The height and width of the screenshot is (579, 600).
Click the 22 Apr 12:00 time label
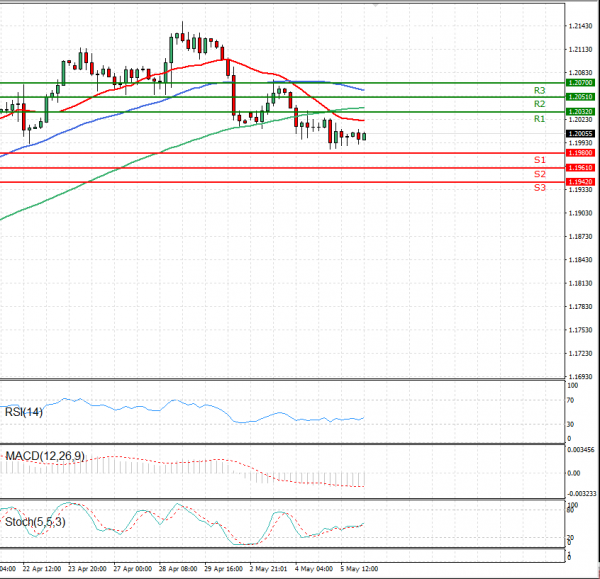[42, 569]
